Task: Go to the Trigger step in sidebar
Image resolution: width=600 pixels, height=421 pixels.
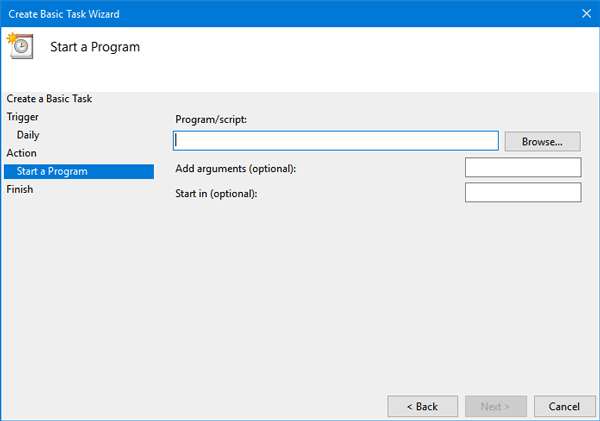Action: coord(23,117)
